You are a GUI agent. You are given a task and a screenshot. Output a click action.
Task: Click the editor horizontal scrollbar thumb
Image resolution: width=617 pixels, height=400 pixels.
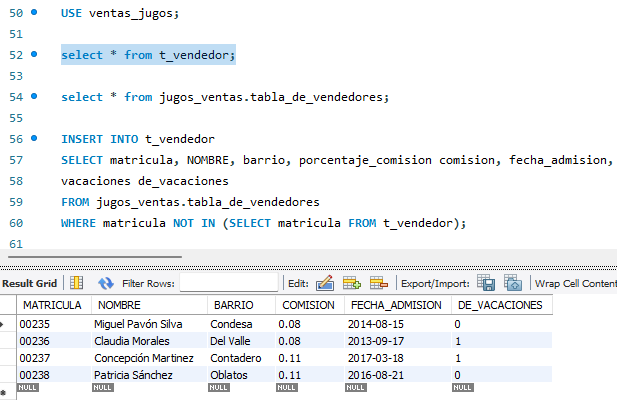(x=95, y=257)
